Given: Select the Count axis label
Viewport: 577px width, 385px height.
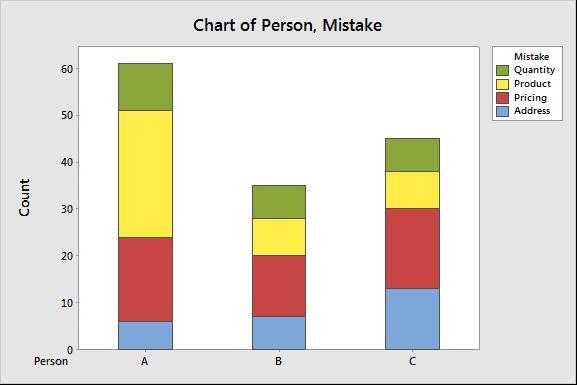Looking at the screenshot, I should [24, 198].
